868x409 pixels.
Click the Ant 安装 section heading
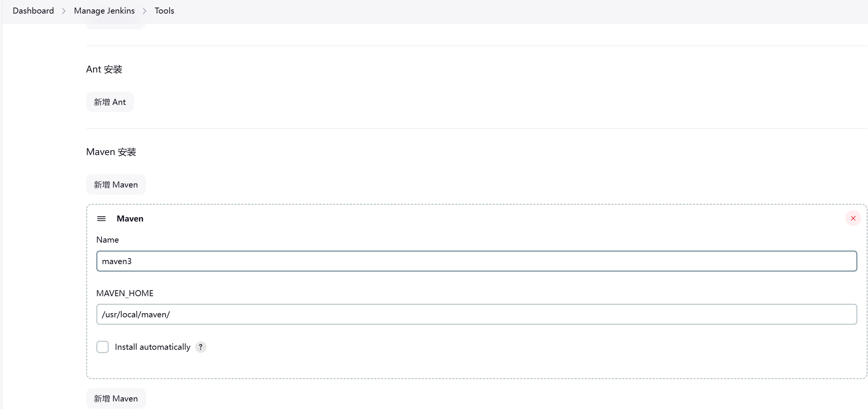click(x=104, y=69)
